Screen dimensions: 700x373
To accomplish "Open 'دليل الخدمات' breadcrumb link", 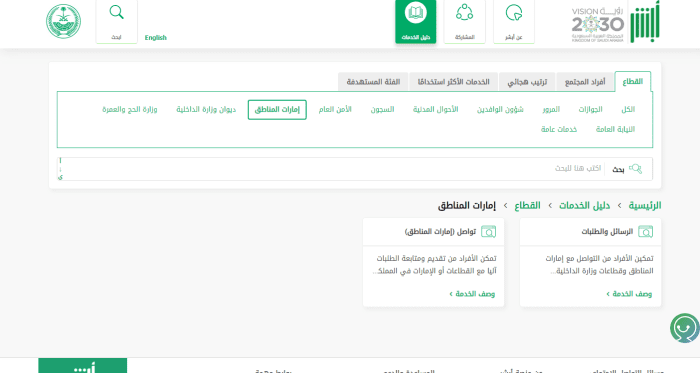I will pos(584,206).
